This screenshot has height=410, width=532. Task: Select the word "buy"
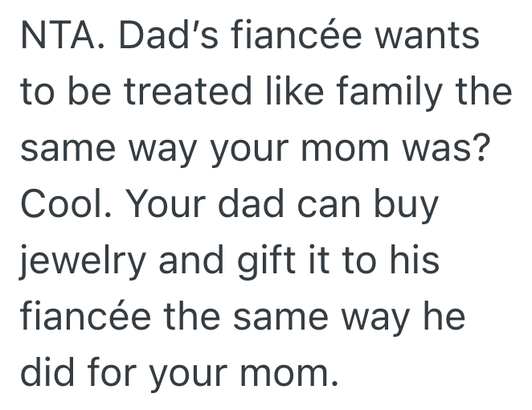tap(414, 206)
